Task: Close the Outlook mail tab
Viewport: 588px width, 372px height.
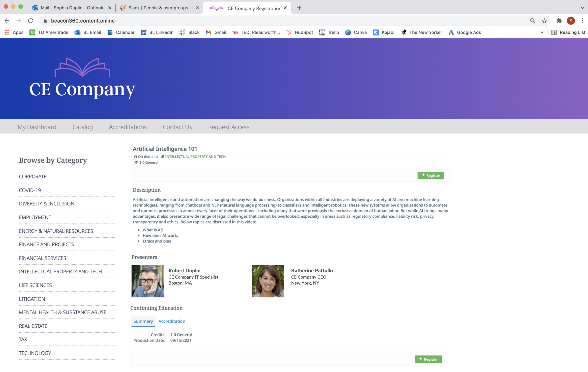Action: click(x=110, y=8)
